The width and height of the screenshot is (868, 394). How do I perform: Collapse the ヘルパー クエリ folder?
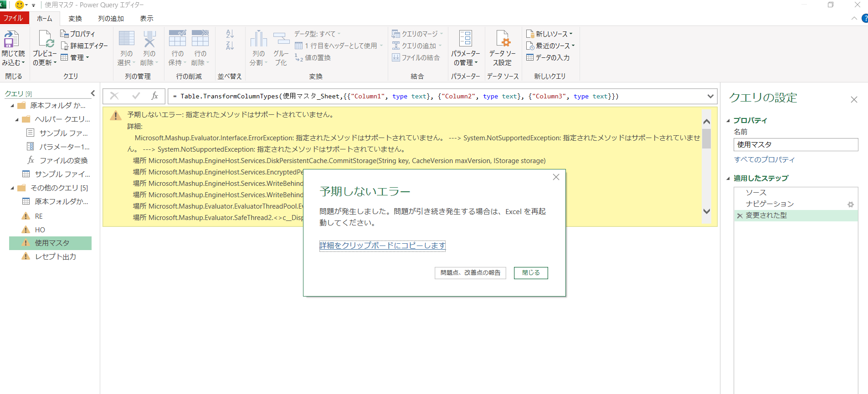pyautogui.click(x=17, y=119)
